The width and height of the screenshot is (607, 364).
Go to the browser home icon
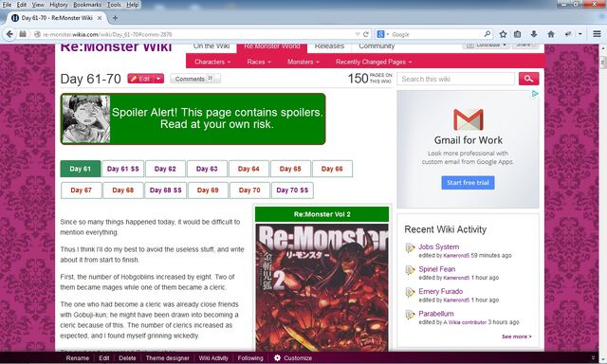[x=551, y=34]
